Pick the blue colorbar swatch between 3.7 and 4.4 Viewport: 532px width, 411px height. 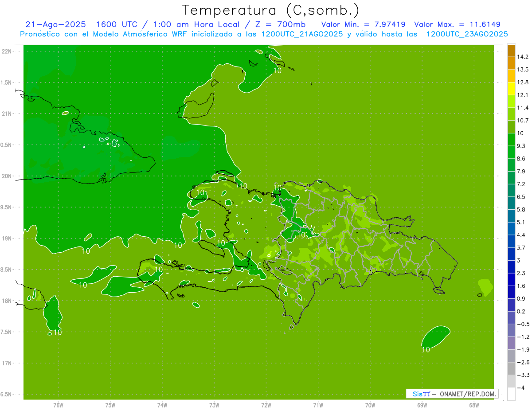tap(511, 241)
